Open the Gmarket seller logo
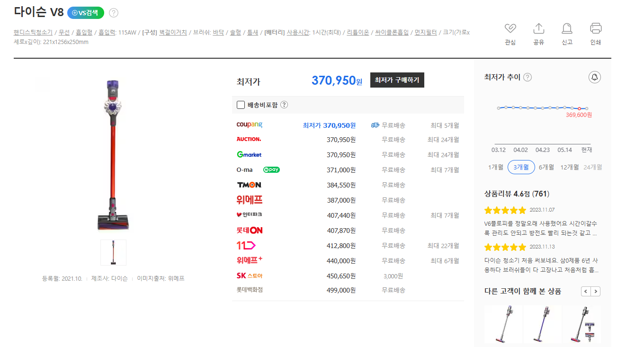Image resolution: width=644 pixels, height=347 pixels. point(249,154)
